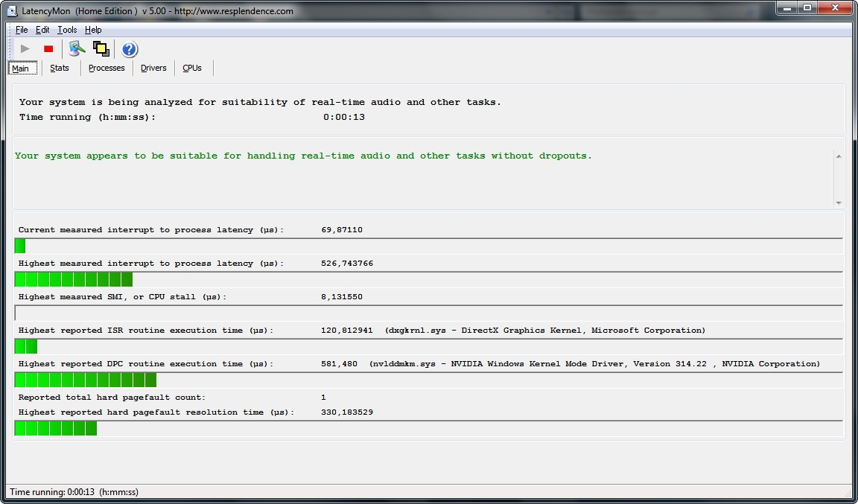Screen dimensions: 858x504
Task: Click the yellow overlapping windows icon
Action: [101, 48]
